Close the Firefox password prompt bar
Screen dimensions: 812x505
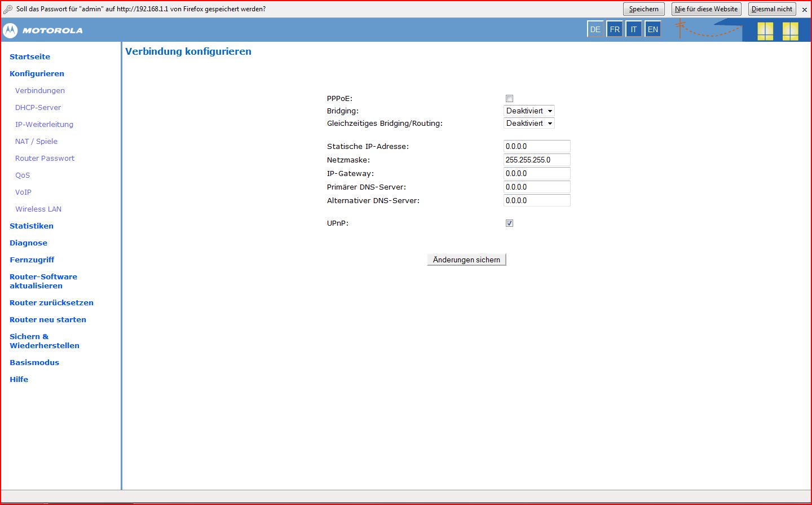pyautogui.click(x=804, y=10)
